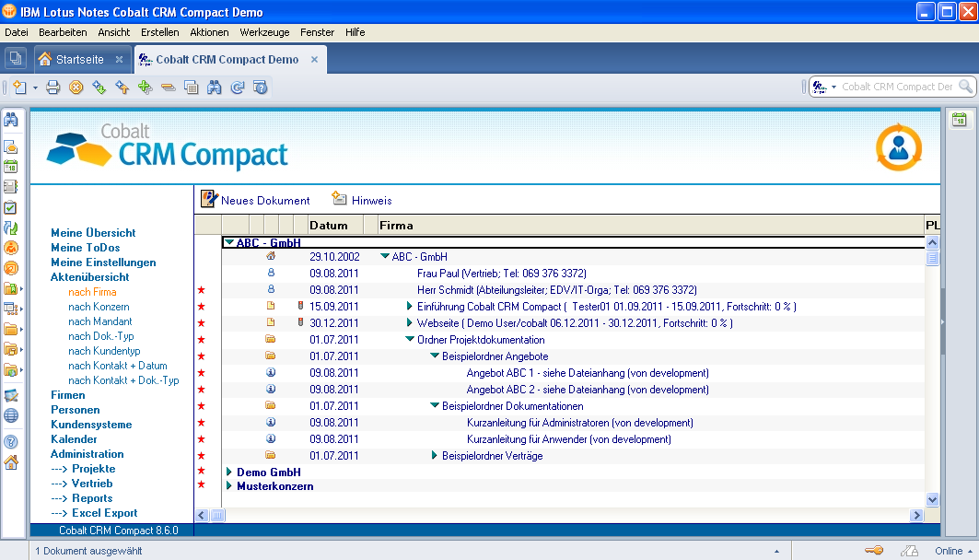Viewport: 979px width, 560px height.
Task: Open the Datei menu
Action: click(x=17, y=32)
